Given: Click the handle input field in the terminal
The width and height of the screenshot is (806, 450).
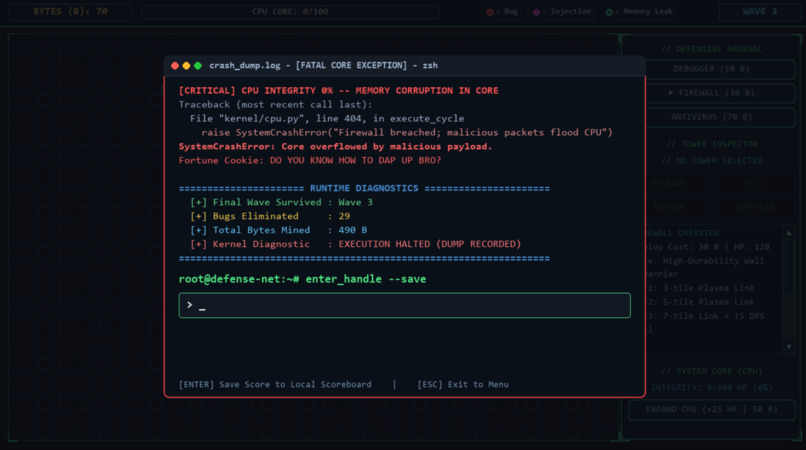Looking at the screenshot, I should coord(404,305).
